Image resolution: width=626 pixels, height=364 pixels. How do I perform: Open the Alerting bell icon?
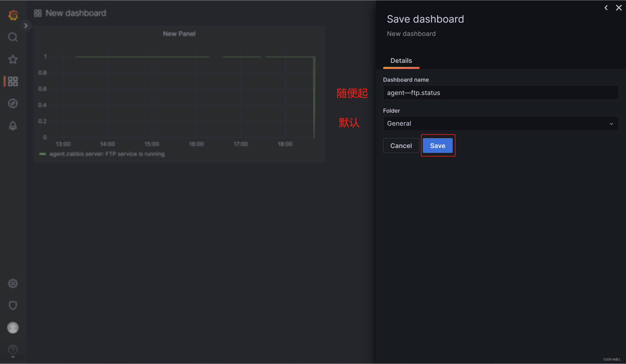(13, 126)
